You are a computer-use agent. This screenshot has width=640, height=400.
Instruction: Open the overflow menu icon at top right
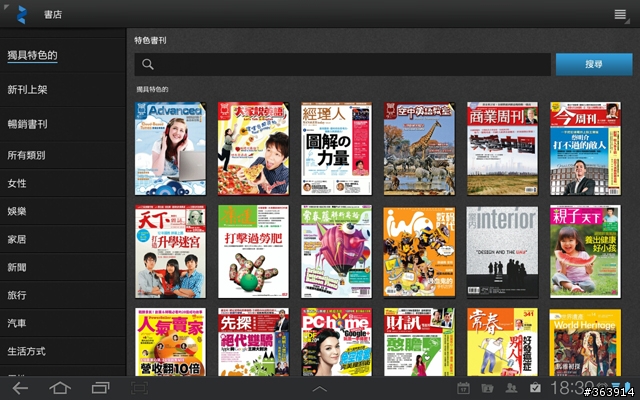coord(620,14)
